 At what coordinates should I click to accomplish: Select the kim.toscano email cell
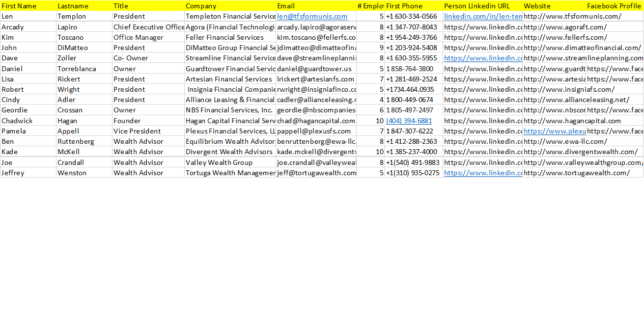(x=316, y=37)
